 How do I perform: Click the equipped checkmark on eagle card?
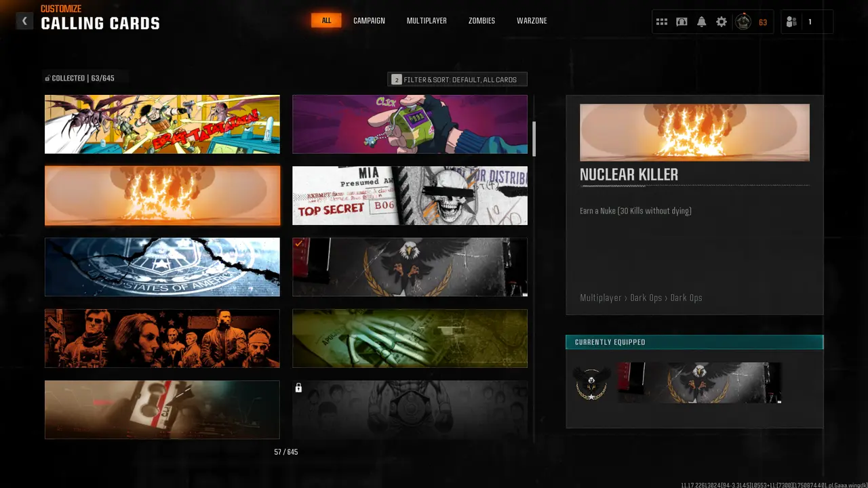299,243
